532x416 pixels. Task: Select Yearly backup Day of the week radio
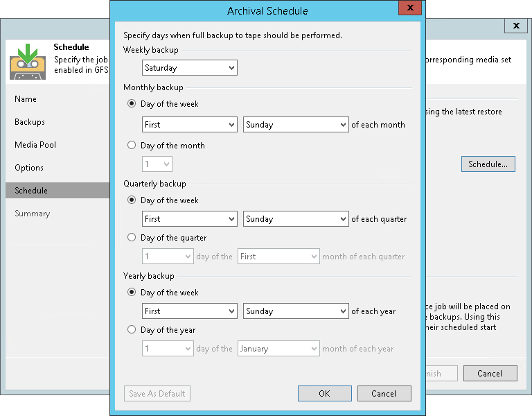(x=132, y=292)
